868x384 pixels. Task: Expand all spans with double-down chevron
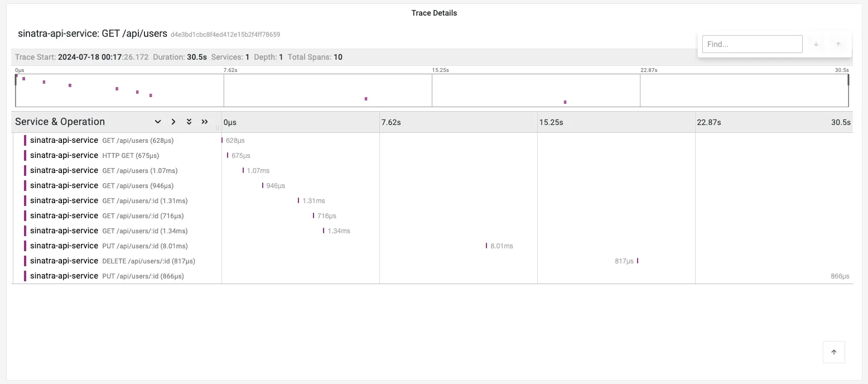[189, 122]
